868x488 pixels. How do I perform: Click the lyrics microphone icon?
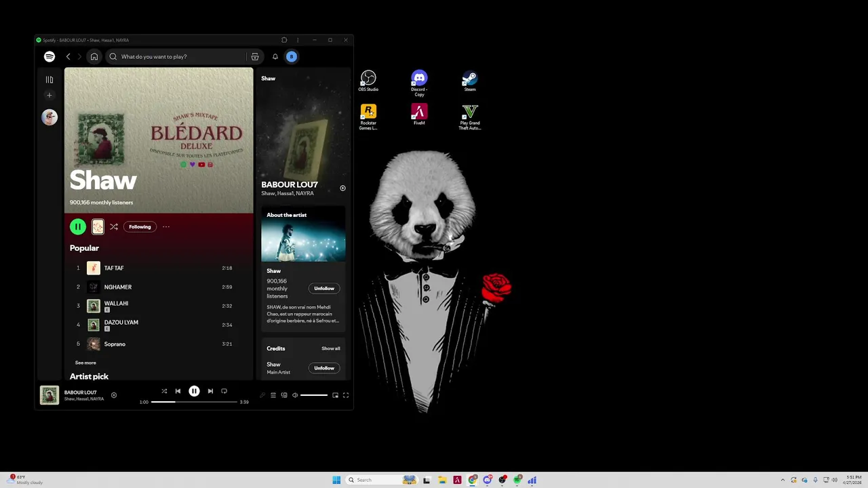[262, 395]
